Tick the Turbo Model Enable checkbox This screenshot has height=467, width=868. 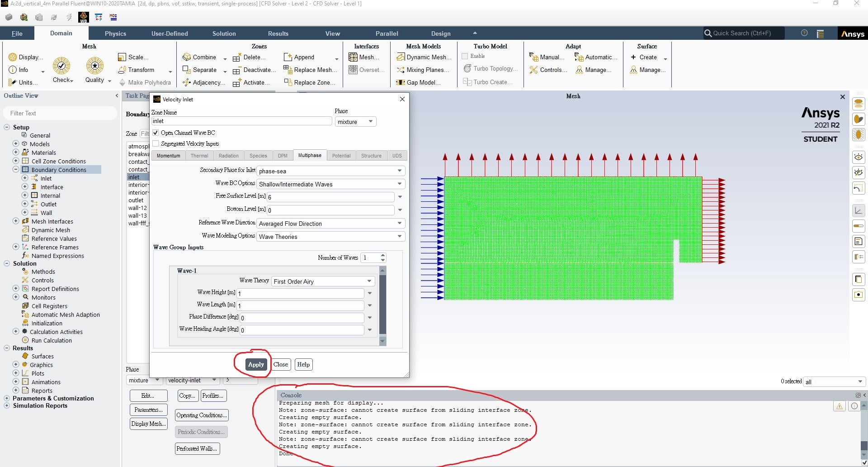(x=465, y=56)
